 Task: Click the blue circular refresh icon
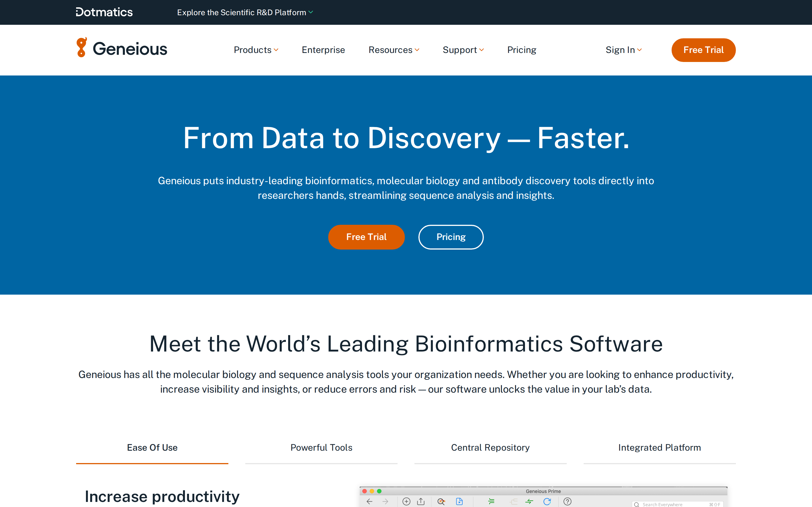click(x=547, y=501)
